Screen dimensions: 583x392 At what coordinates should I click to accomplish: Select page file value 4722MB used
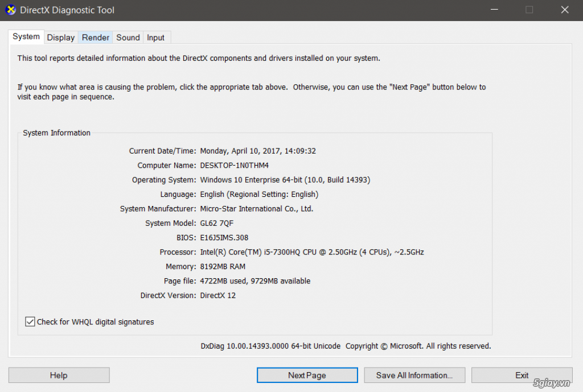click(224, 281)
